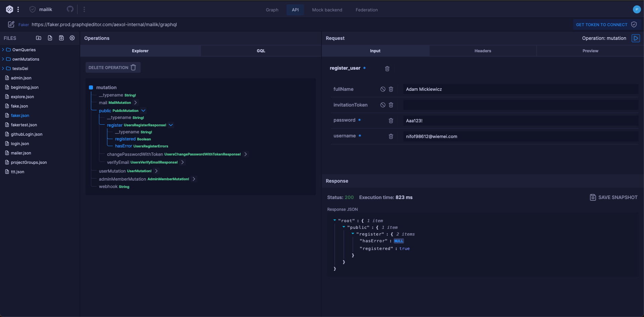Open the faker.json file
The image size is (644, 317).
coord(20,115)
